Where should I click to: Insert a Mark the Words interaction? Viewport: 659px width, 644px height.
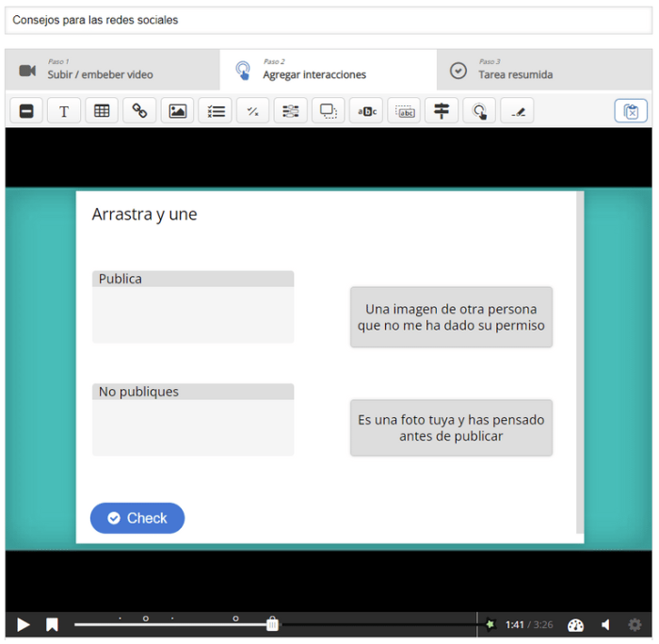(x=366, y=111)
